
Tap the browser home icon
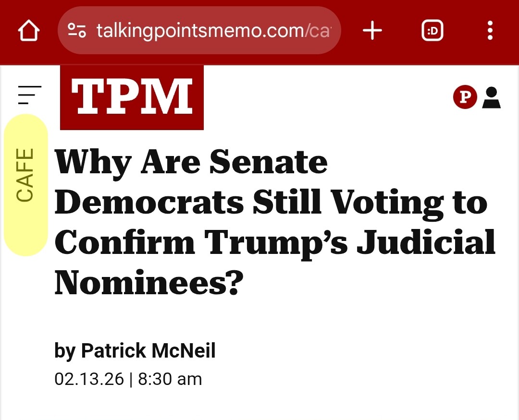(28, 31)
